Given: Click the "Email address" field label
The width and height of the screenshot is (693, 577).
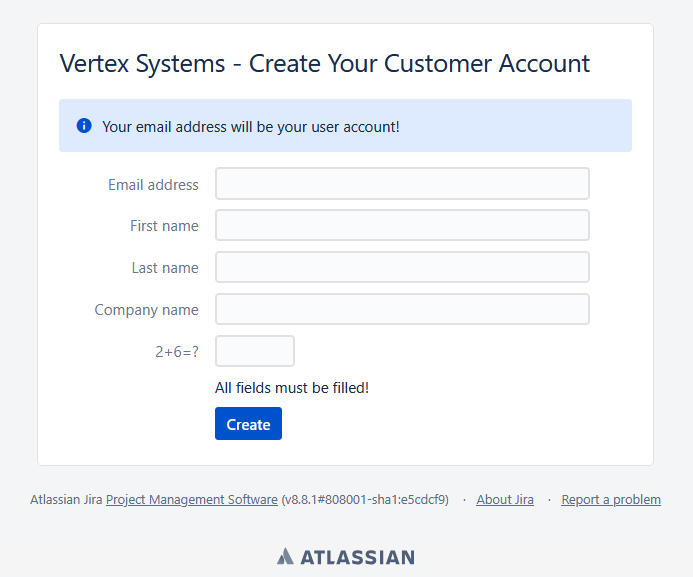Looking at the screenshot, I should (x=153, y=185).
